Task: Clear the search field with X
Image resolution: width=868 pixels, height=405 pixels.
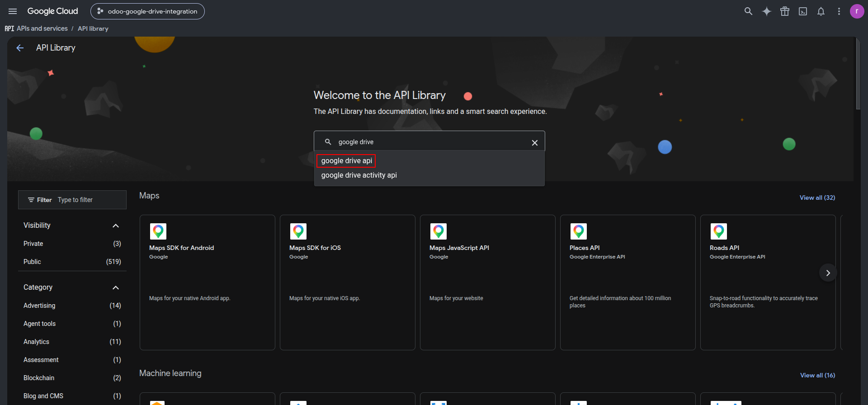Action: [535, 142]
